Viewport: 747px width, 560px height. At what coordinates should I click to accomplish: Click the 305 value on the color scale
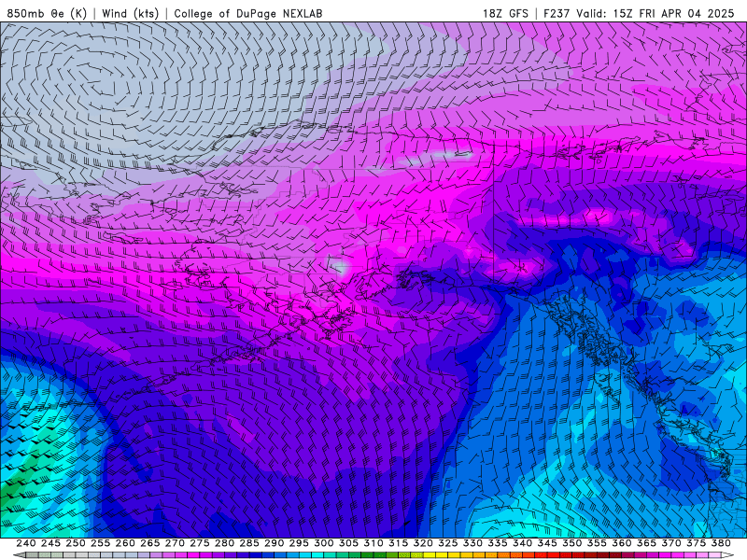coord(348,543)
